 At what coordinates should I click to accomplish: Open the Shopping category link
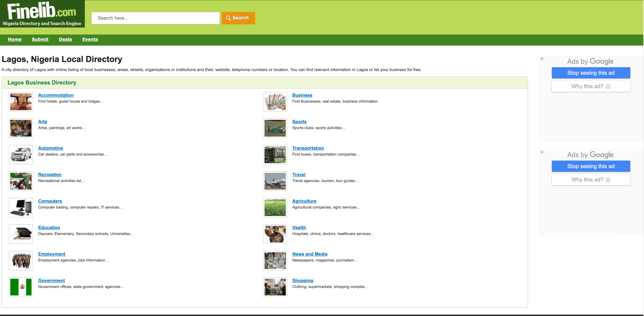click(302, 280)
